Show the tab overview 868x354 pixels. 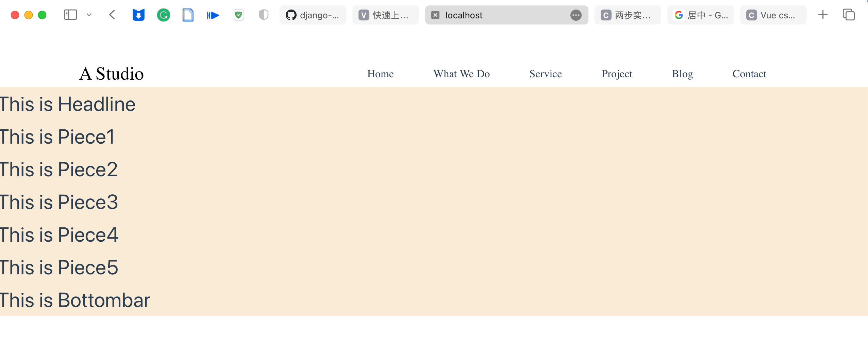click(849, 15)
